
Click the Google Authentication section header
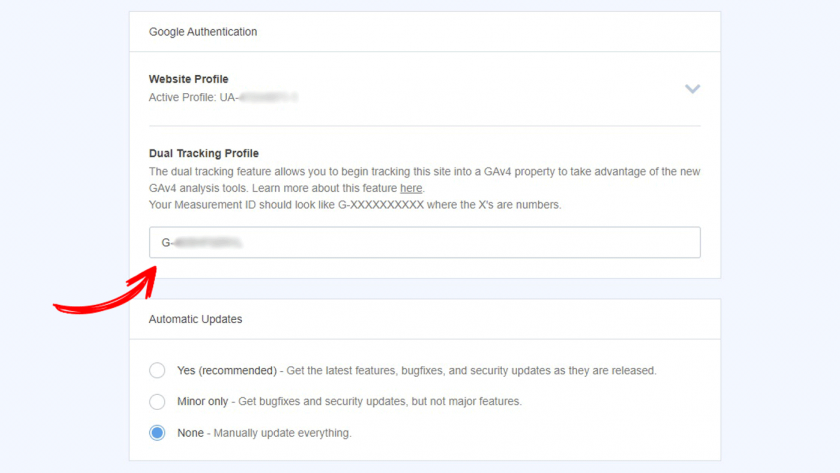click(x=203, y=32)
